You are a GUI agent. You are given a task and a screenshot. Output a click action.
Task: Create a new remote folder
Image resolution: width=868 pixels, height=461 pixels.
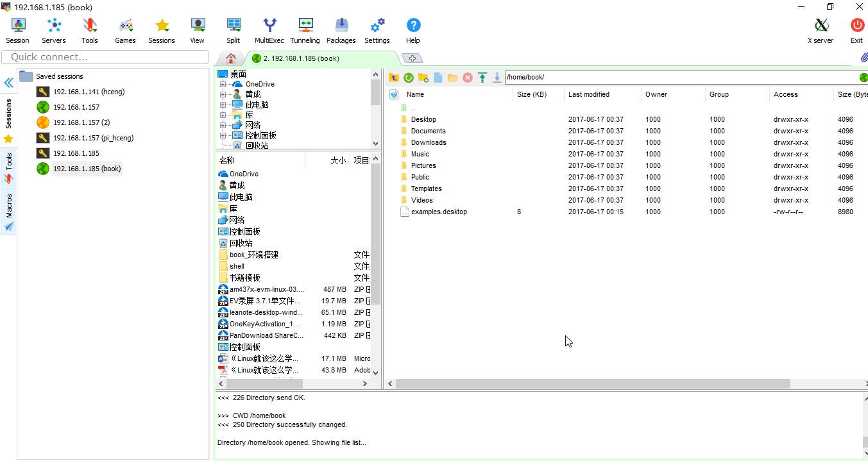(423, 78)
